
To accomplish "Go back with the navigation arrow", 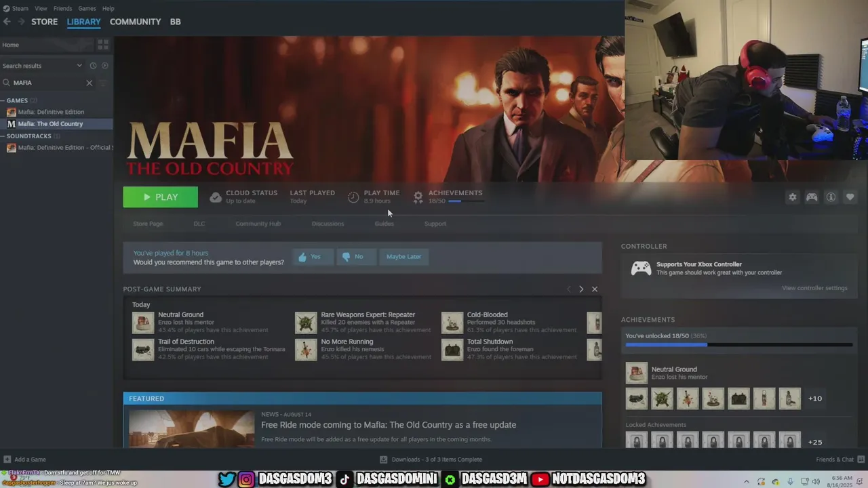I will pyautogui.click(x=7, y=22).
